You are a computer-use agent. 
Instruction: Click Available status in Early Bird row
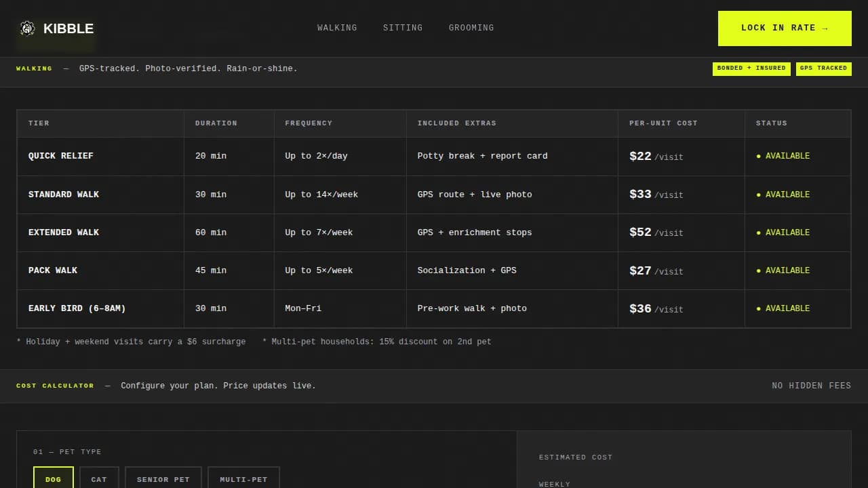[x=783, y=308]
